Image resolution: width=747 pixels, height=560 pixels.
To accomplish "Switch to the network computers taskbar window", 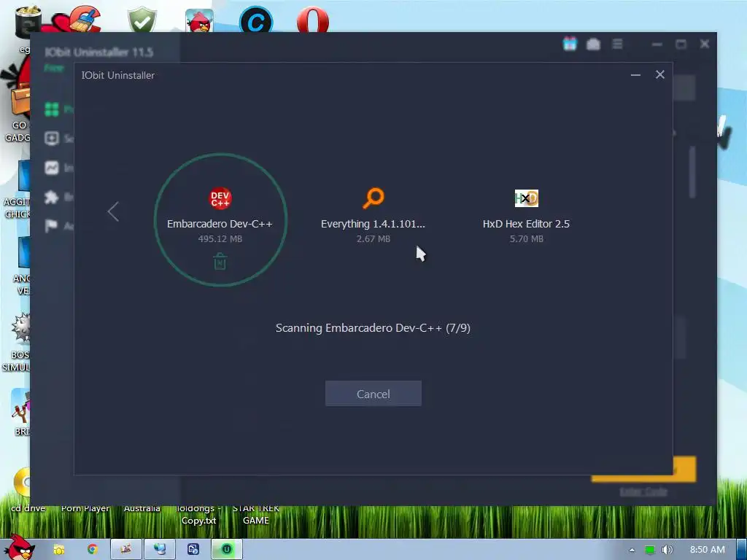I will 160,550.
